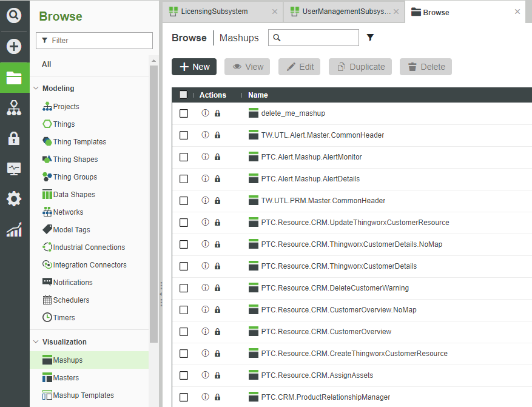Click lock icon for PTC.Alert.Mashup.AlertMonitor row

217,157
